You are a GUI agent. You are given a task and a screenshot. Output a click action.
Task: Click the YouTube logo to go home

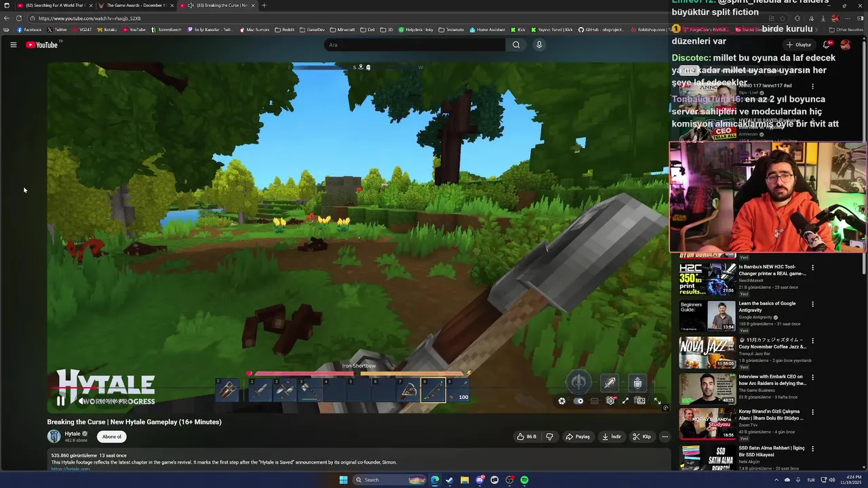(42, 45)
